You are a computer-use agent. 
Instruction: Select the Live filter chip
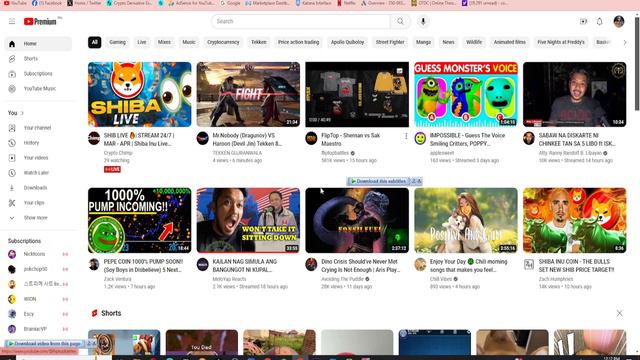tap(142, 42)
